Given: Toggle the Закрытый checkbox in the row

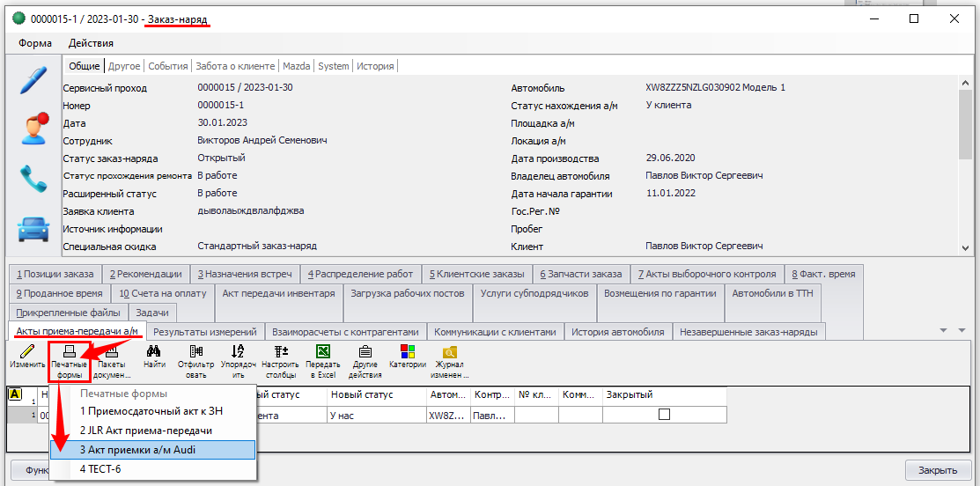Looking at the screenshot, I should point(665,415).
